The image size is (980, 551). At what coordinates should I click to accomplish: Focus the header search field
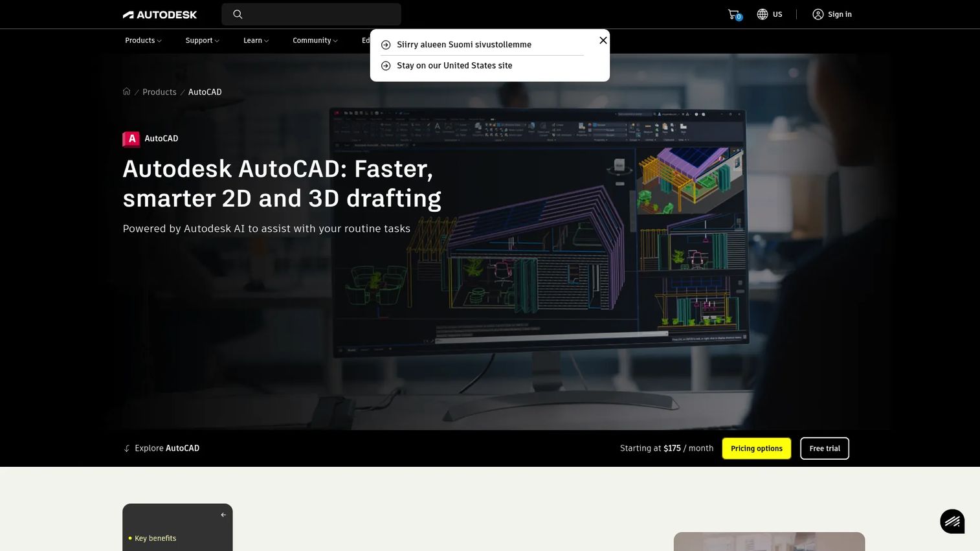pyautogui.click(x=311, y=14)
